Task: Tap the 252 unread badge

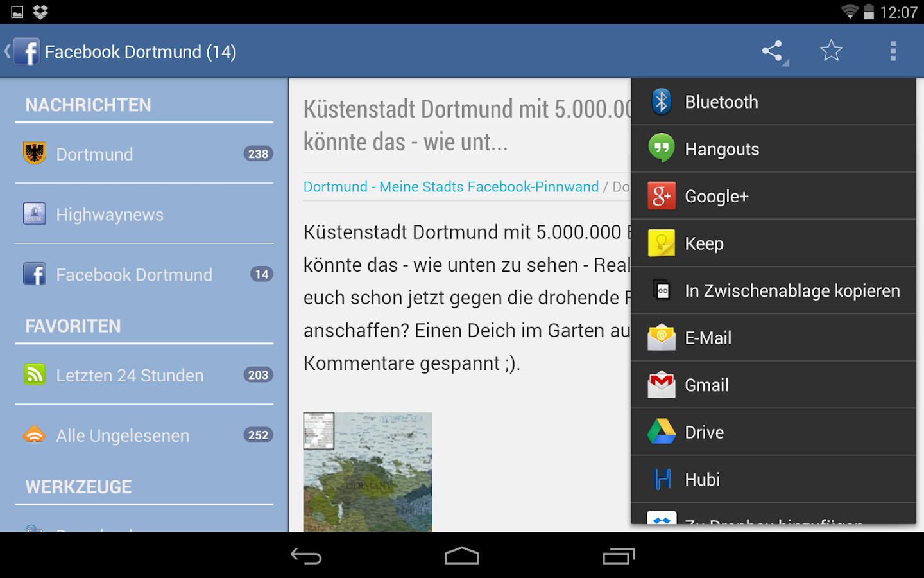Action: [258, 435]
